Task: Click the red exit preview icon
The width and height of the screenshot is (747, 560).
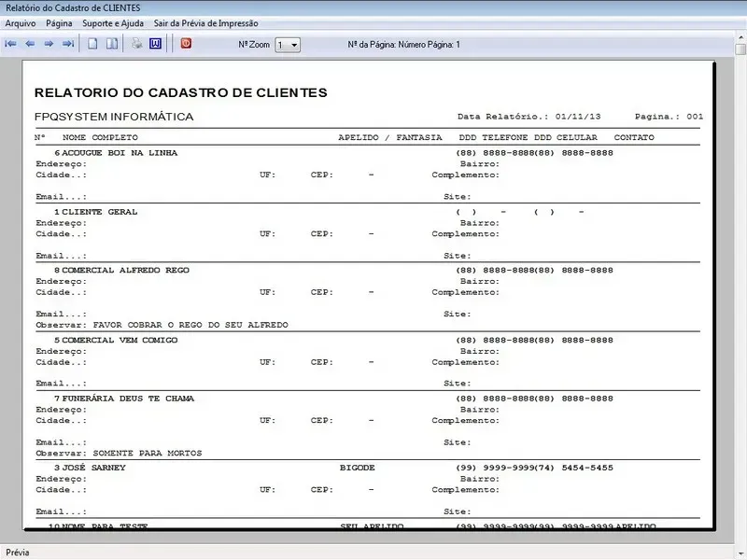Action: 186,43
